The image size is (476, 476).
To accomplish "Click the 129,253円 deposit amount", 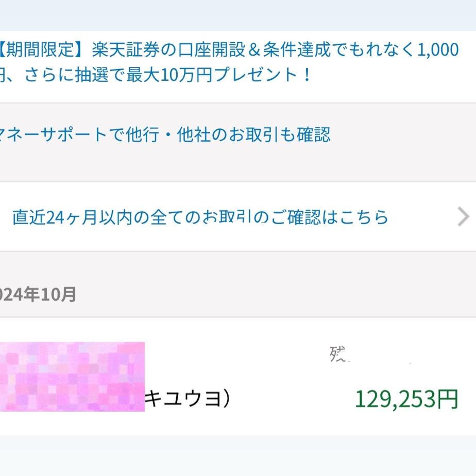I will point(397,399).
